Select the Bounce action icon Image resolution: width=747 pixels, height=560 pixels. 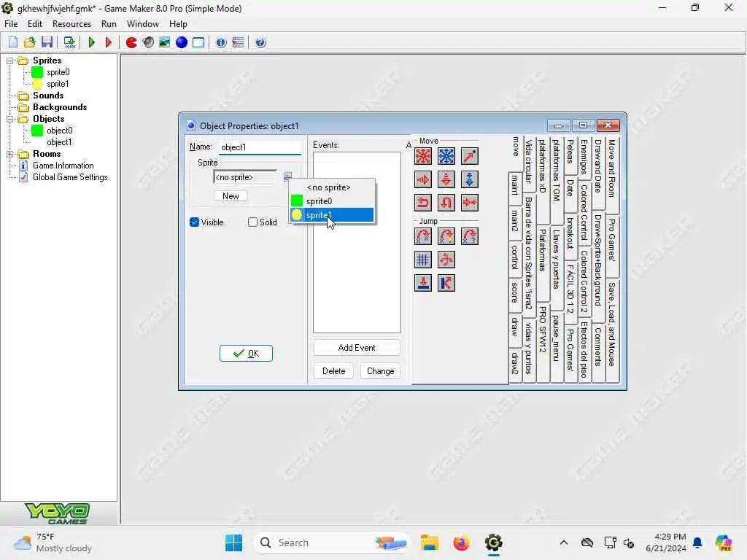(x=446, y=283)
